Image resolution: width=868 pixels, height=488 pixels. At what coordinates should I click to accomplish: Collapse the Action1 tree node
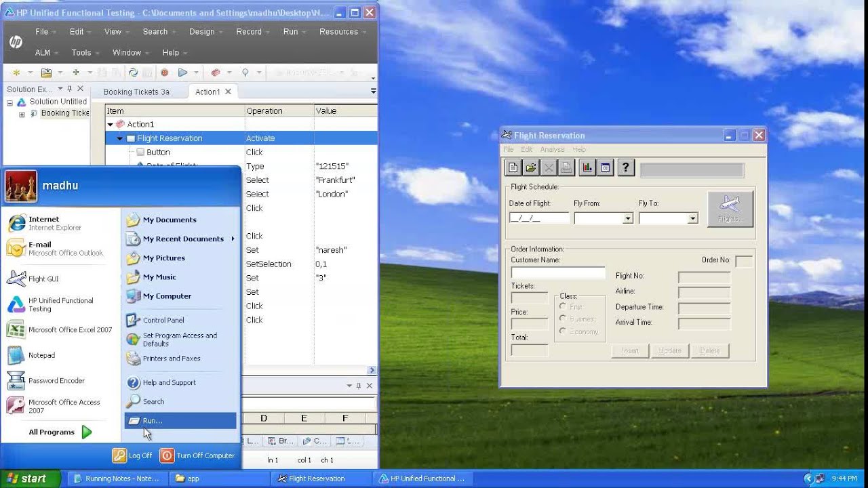coord(111,125)
